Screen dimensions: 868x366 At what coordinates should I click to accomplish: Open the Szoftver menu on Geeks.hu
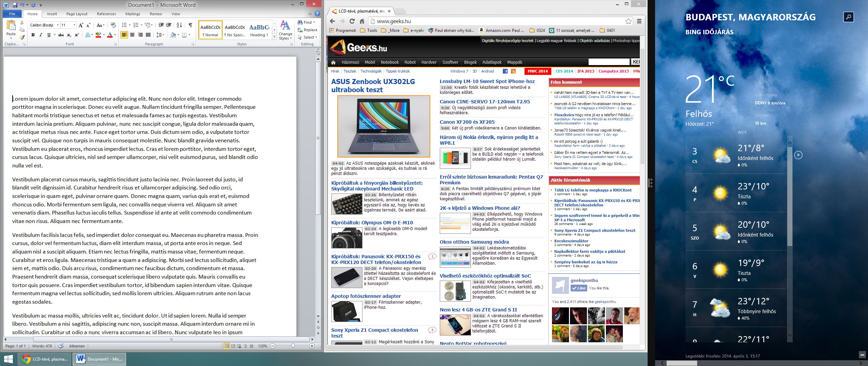(450, 62)
